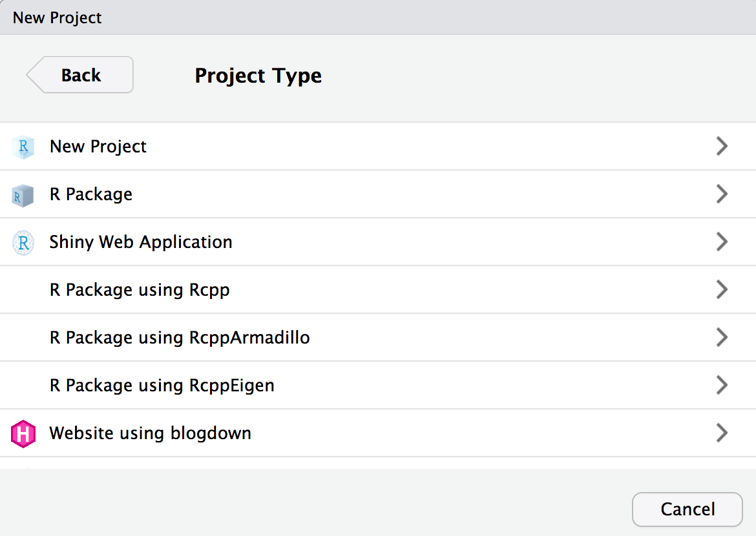Click chevron for Website using blogdown

722,433
